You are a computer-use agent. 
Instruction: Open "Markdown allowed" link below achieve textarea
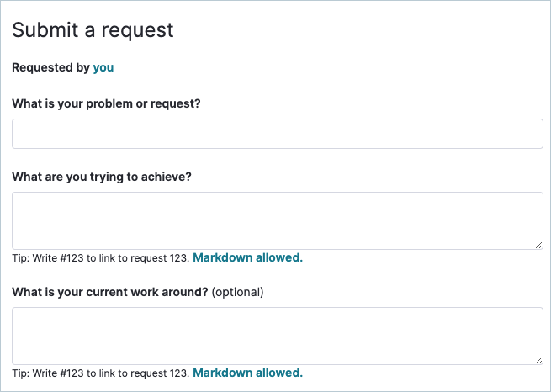pos(247,257)
